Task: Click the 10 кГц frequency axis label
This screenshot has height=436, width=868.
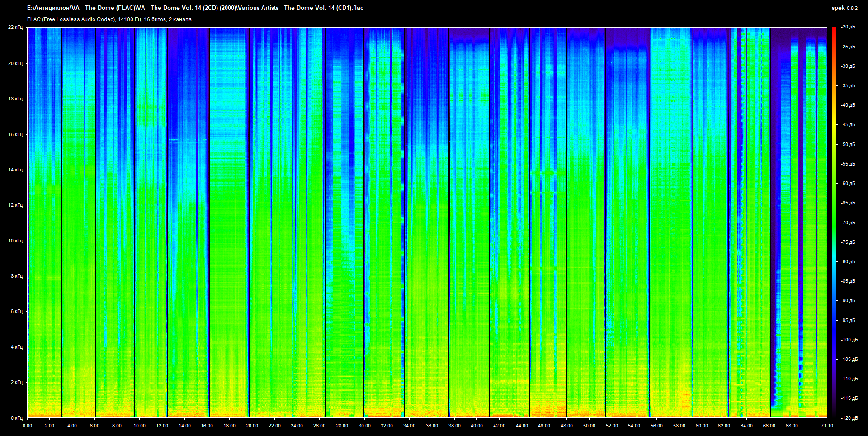Action: pyautogui.click(x=15, y=241)
